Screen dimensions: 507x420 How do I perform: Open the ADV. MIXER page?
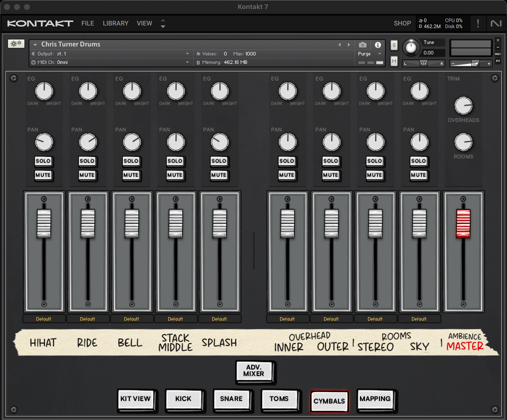(254, 371)
